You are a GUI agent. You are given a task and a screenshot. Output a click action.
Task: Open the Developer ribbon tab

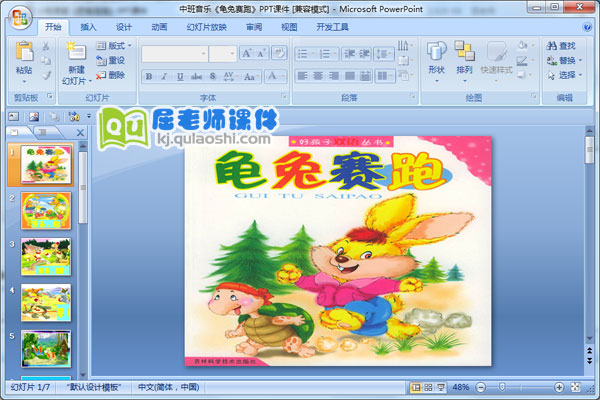pos(332,27)
